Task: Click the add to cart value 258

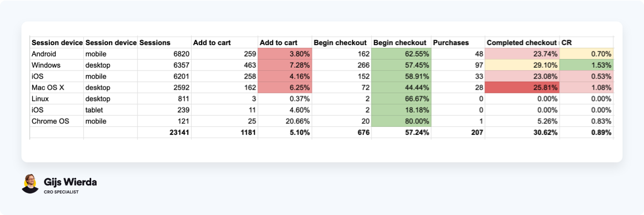Action: [x=225, y=76]
